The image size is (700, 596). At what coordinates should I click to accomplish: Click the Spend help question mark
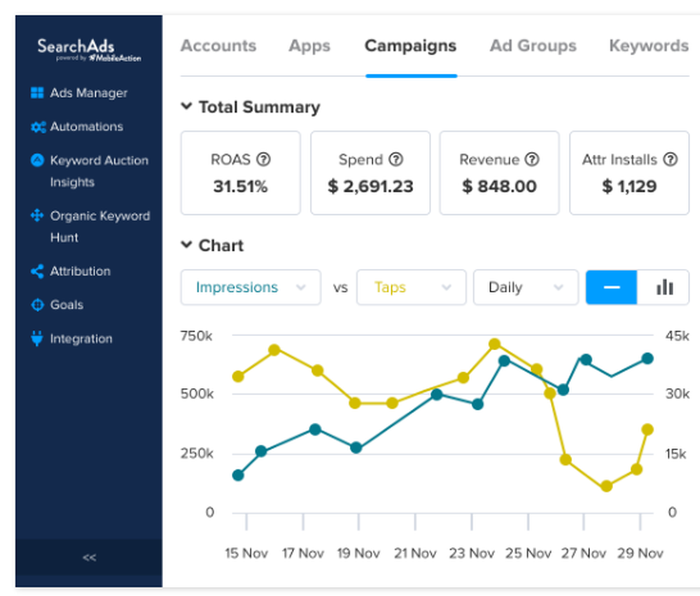point(395,160)
